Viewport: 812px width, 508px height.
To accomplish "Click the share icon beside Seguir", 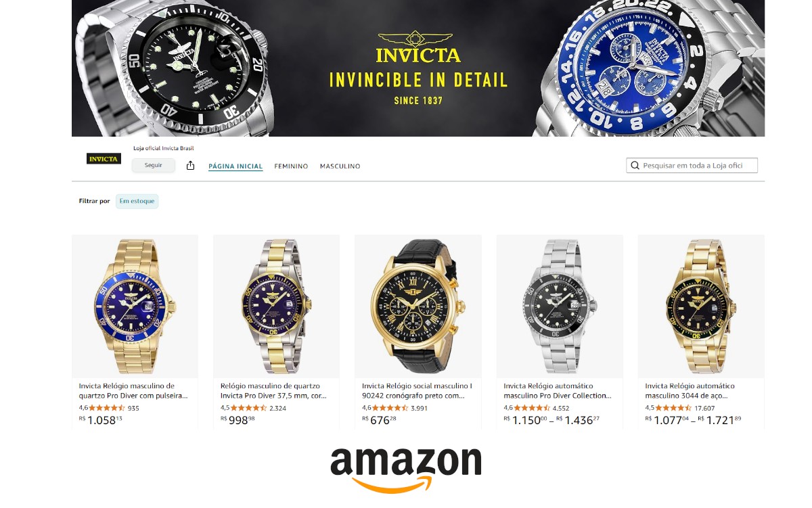I will (190, 166).
